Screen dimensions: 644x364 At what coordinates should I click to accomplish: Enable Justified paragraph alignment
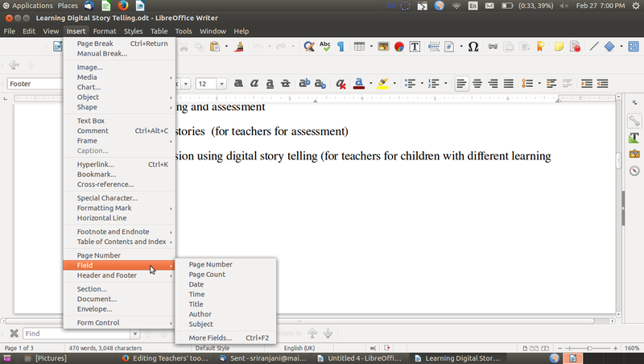click(509, 84)
